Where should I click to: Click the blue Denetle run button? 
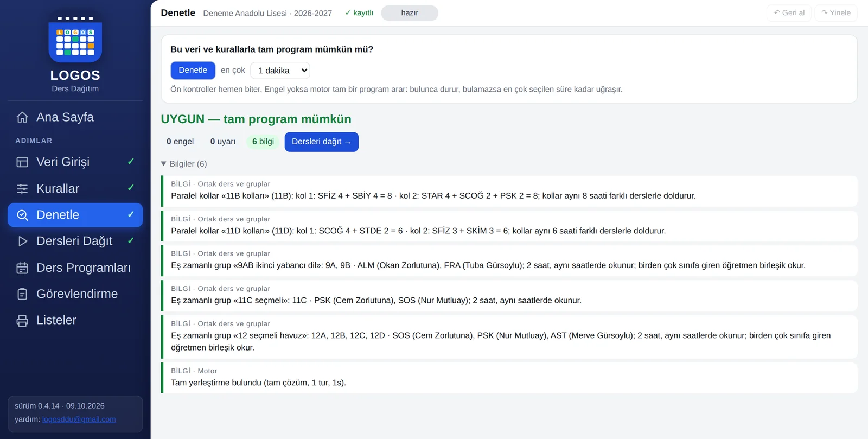click(x=193, y=71)
